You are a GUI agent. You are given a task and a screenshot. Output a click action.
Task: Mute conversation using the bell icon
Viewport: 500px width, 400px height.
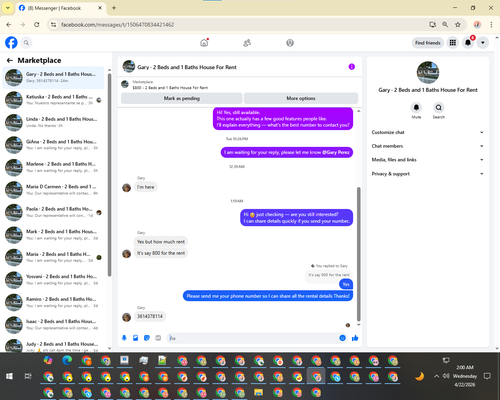tap(416, 107)
